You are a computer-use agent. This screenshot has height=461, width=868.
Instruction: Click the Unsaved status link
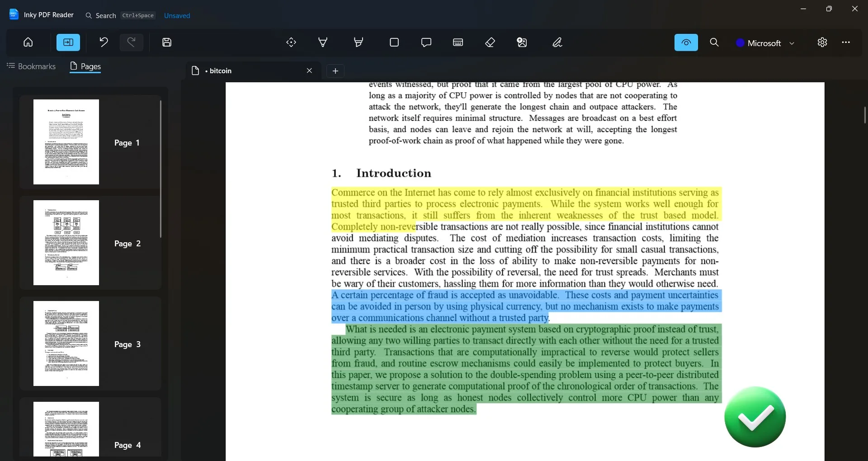[177, 15]
